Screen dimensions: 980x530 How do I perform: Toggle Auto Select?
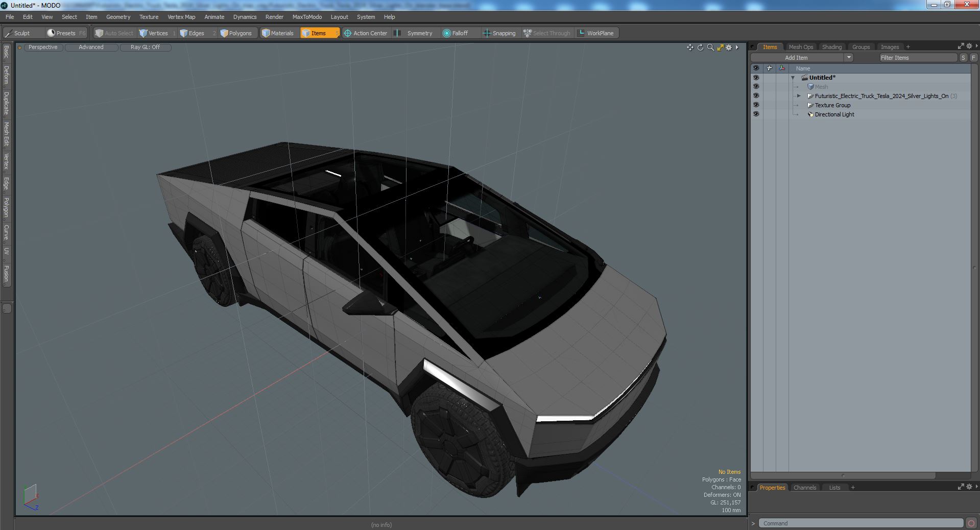(114, 33)
